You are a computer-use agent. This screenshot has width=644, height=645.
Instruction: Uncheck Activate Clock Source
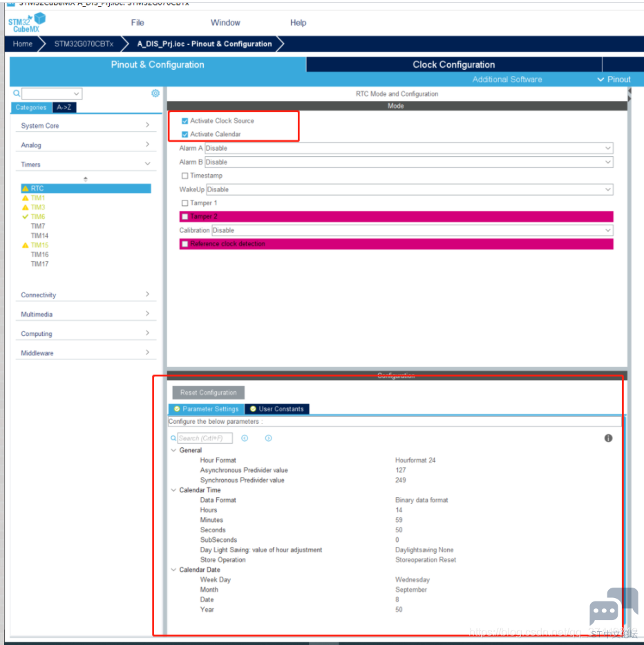[x=185, y=121]
